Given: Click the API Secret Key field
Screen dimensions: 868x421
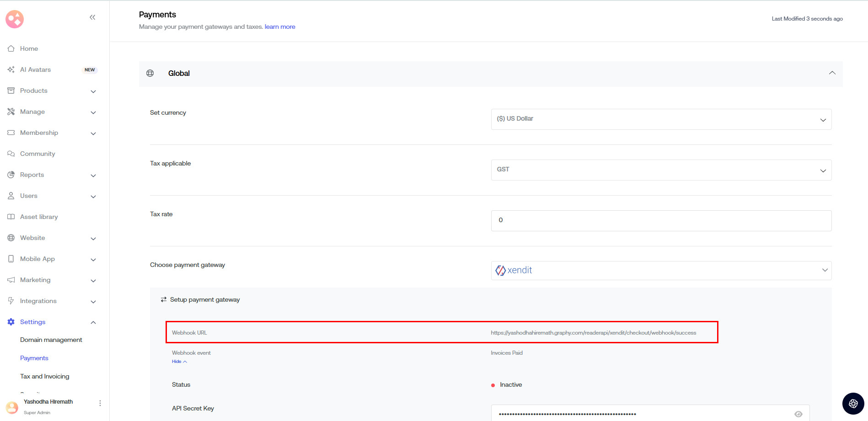Looking at the screenshot, I should click(x=640, y=414).
